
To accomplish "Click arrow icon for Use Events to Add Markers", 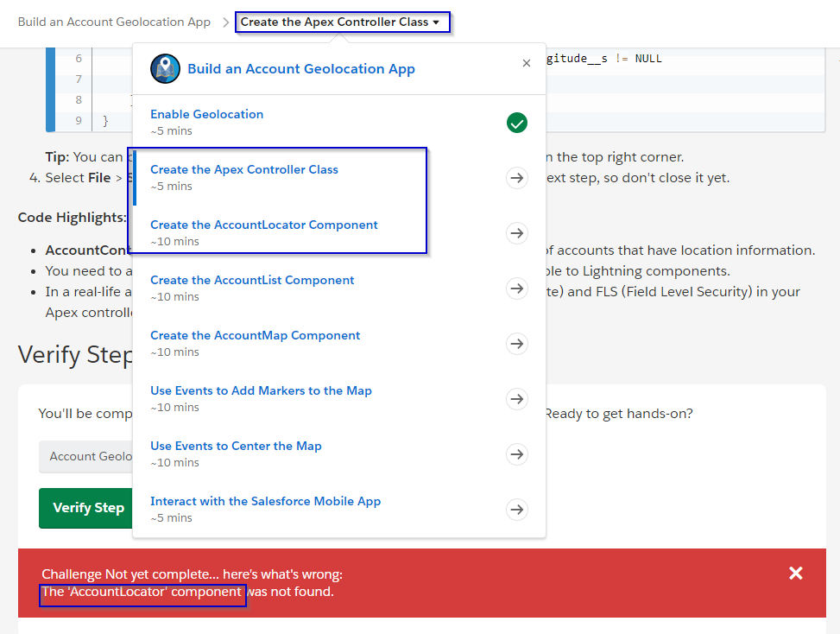I will [x=516, y=399].
